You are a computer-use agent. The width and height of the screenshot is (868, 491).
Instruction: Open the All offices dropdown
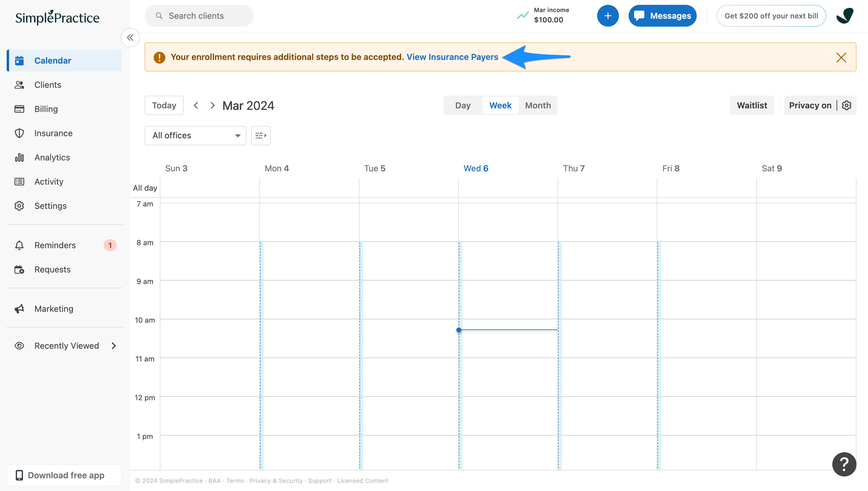coord(195,136)
